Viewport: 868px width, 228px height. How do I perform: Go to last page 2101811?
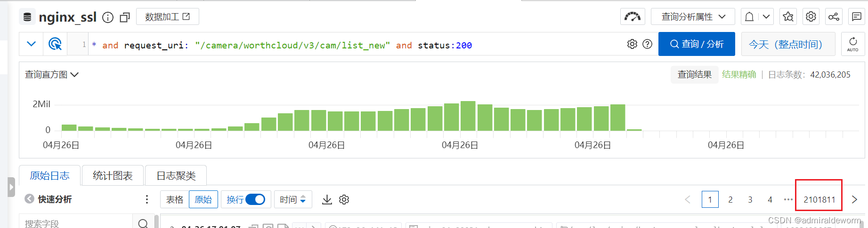(819, 200)
